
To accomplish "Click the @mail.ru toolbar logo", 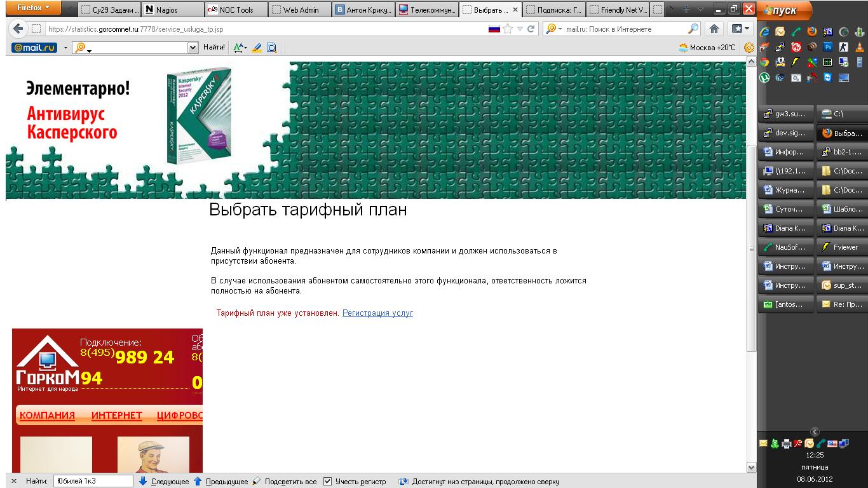I will pyautogui.click(x=35, y=47).
